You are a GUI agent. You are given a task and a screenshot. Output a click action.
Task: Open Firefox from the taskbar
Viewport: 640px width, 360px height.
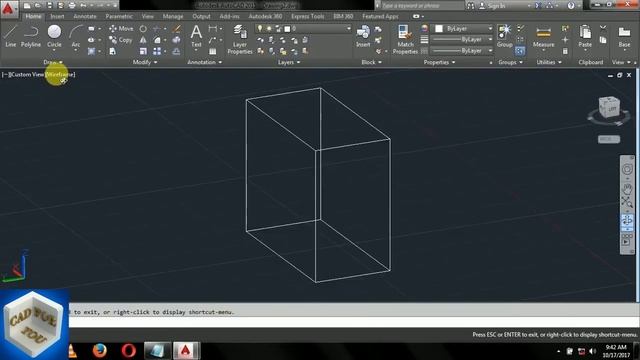pyautogui.click(x=99, y=351)
